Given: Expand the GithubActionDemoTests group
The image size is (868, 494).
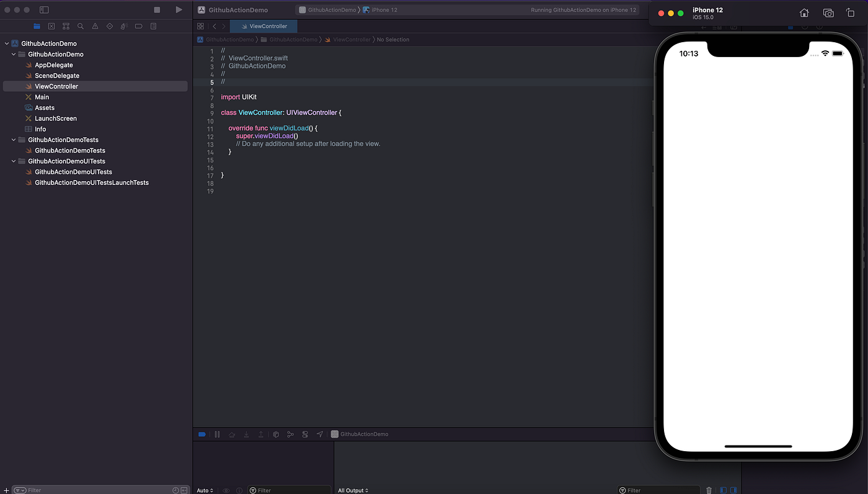Looking at the screenshot, I should click(13, 140).
